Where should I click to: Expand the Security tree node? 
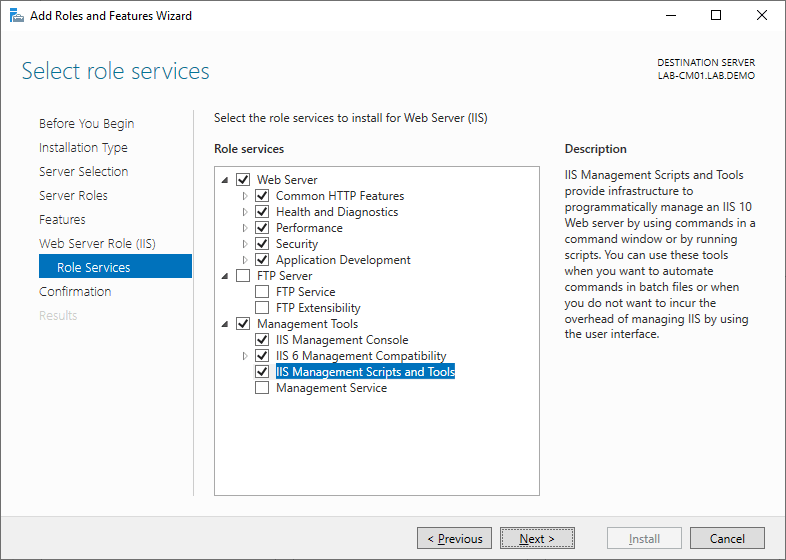pyautogui.click(x=245, y=244)
